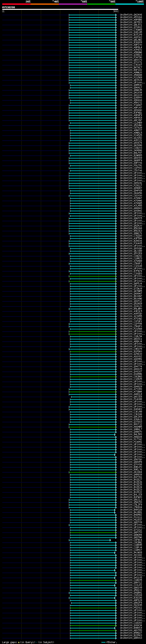Choose hit UniRef100_Q41934
146x644 pixels.
131,93
